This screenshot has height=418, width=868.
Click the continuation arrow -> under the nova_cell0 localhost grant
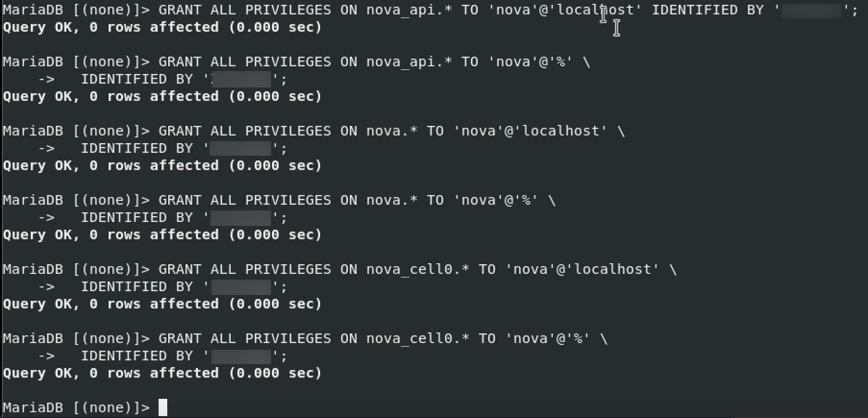[x=46, y=287]
